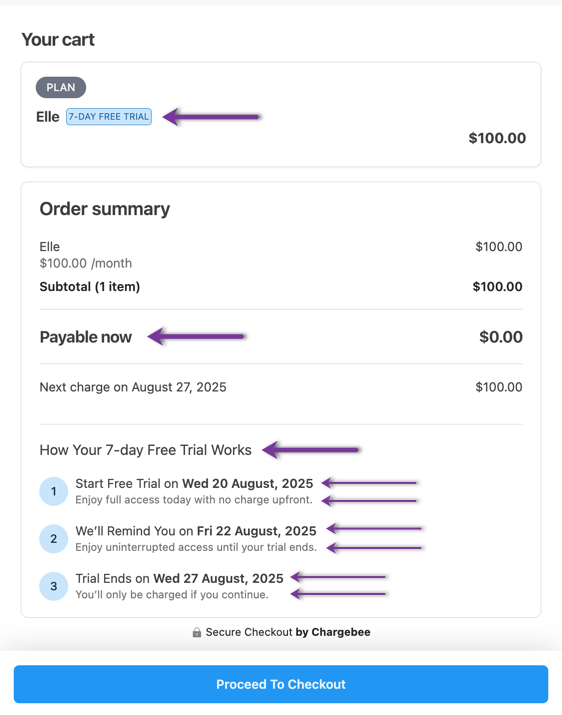
Task: Click Next charge on August 27, 2025
Action: click(x=133, y=387)
